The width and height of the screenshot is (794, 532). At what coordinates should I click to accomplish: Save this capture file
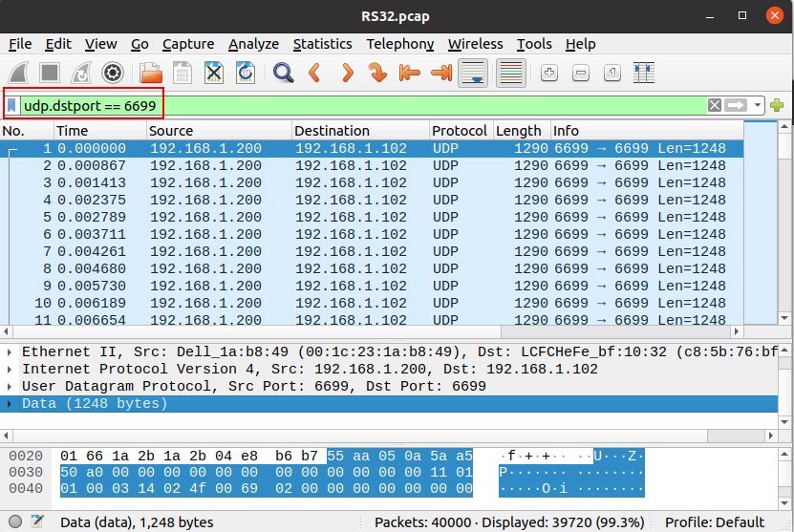pos(182,73)
